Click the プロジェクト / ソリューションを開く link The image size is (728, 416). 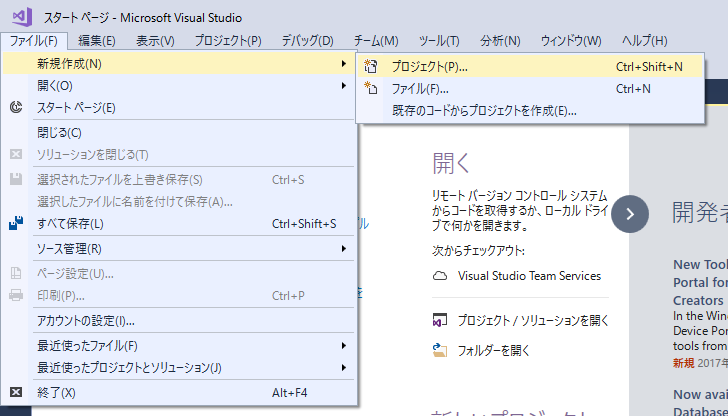533,320
